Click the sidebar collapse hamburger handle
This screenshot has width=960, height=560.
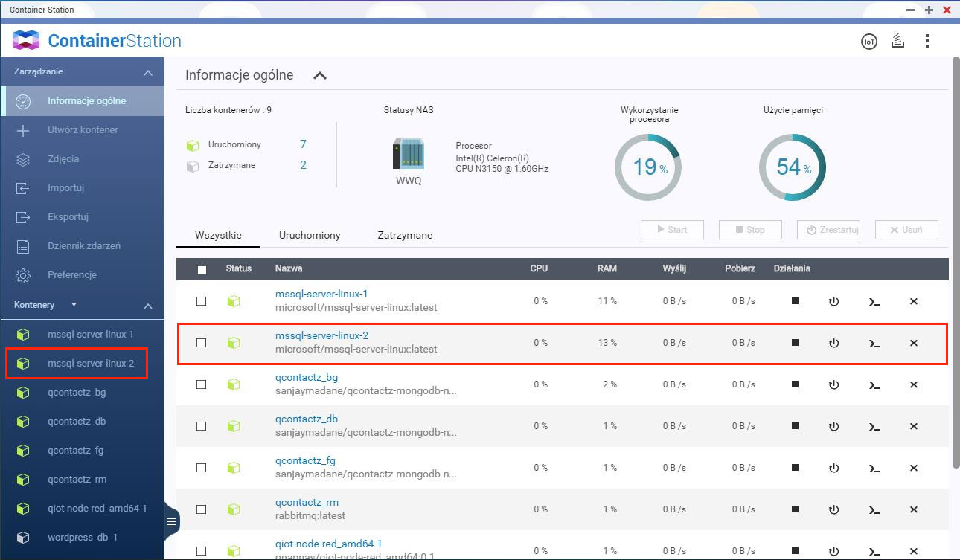[x=171, y=521]
